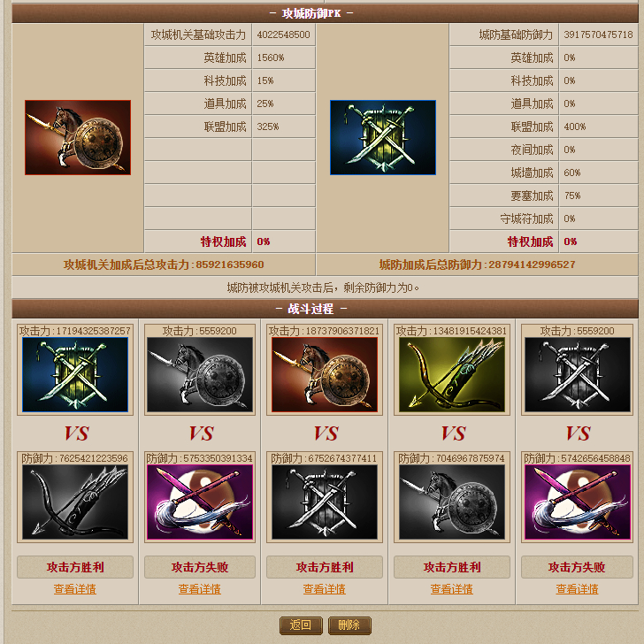Click the yellow bow and quiver attacker icon
Viewport: 644px width, 644px height.
(x=452, y=374)
